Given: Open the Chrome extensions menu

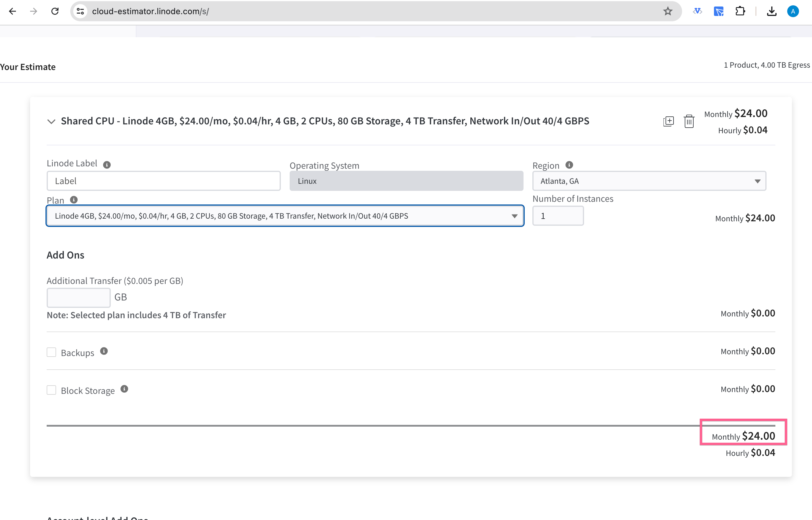Looking at the screenshot, I should [x=741, y=11].
